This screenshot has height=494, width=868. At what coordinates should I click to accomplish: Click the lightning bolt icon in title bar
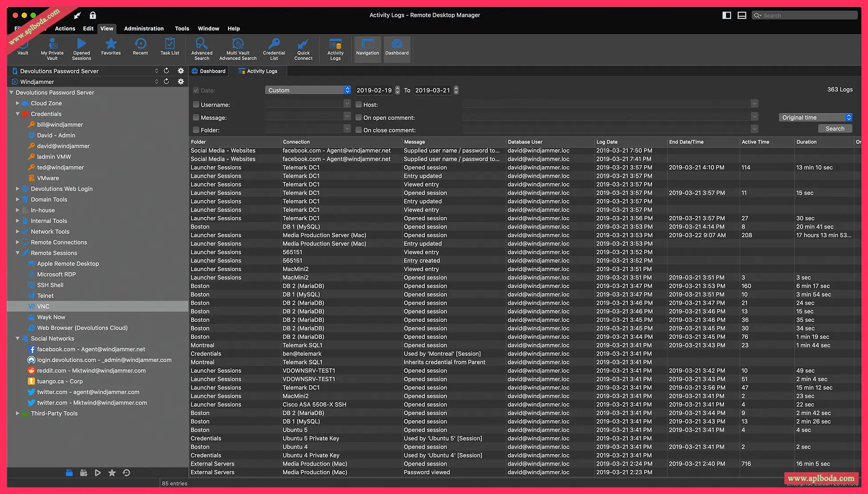(77, 16)
